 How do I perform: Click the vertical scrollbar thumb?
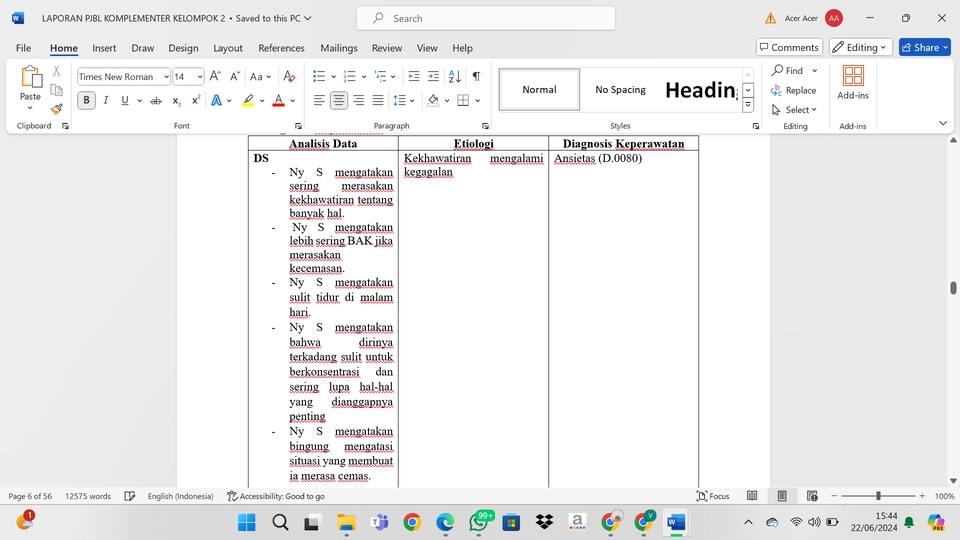[x=953, y=288]
